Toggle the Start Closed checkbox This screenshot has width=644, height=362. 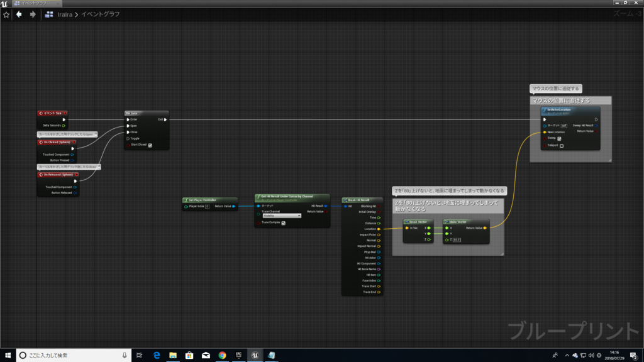pos(150,145)
